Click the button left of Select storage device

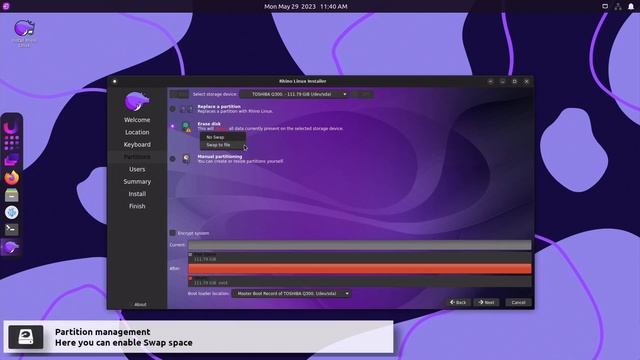179,94
